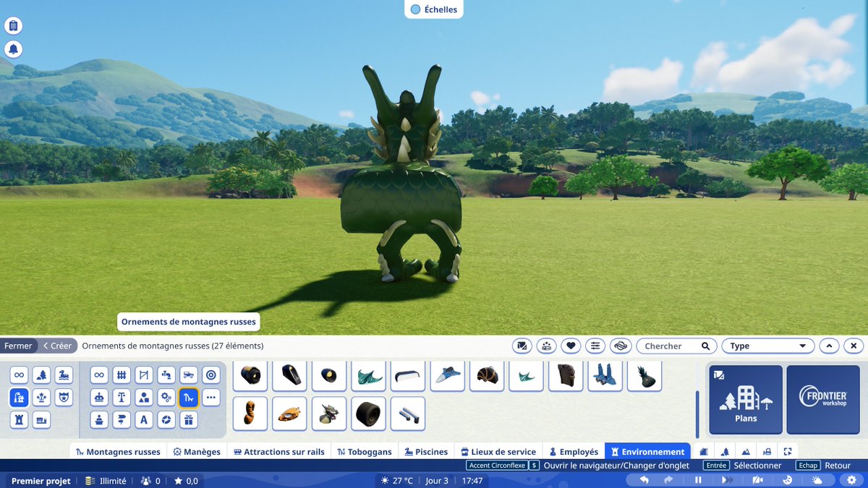Screen dimensions: 868x488
Task: Pick the blue jet nose ornament thumbnail
Action: pos(447,375)
